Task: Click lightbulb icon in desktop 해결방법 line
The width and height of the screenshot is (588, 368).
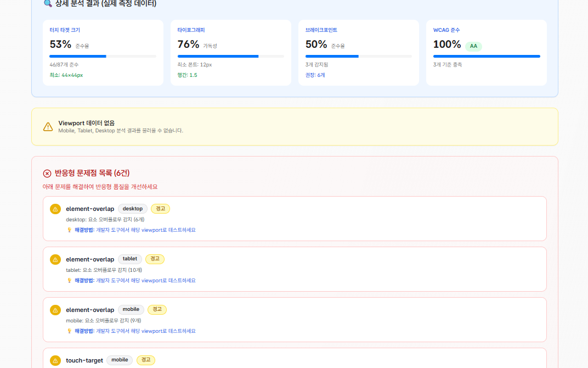Action: click(69, 230)
